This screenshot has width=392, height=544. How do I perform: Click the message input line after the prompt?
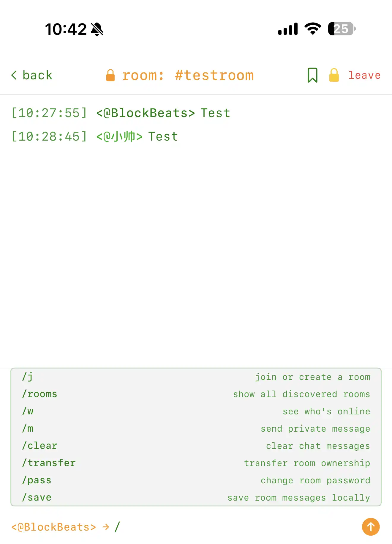point(118,527)
